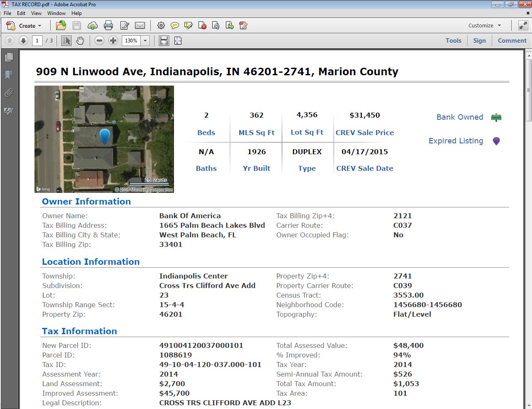Click the Tax Information heading
Screen dimensions: 532x409
[80, 331]
